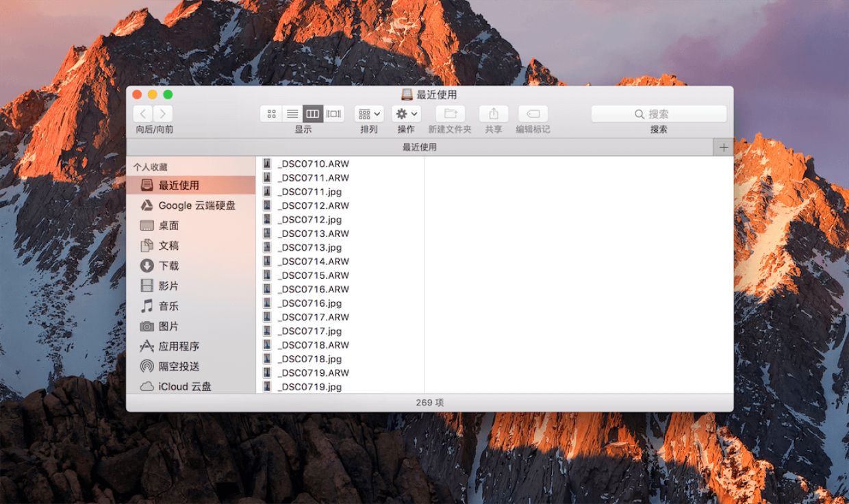Select file _DSC0718.ARW

pos(340,345)
